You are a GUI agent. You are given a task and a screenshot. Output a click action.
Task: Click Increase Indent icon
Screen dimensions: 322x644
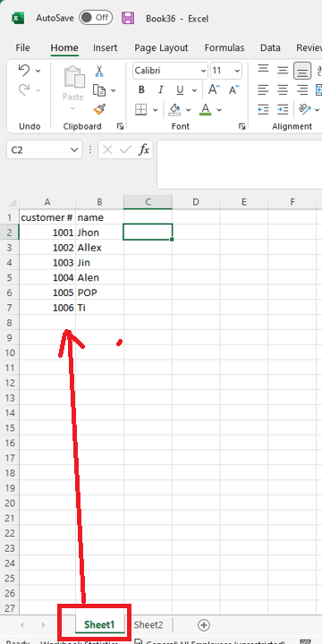pyautogui.click(x=283, y=109)
